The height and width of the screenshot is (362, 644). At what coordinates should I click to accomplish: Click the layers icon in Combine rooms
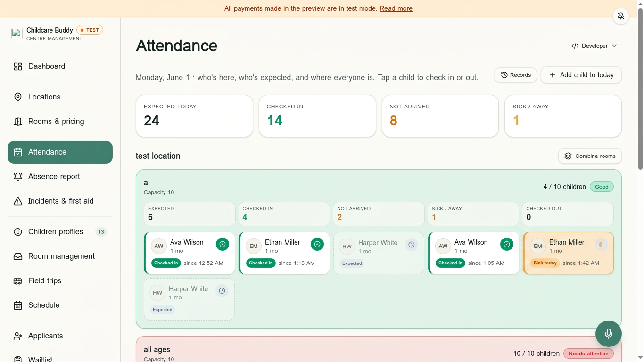568,156
